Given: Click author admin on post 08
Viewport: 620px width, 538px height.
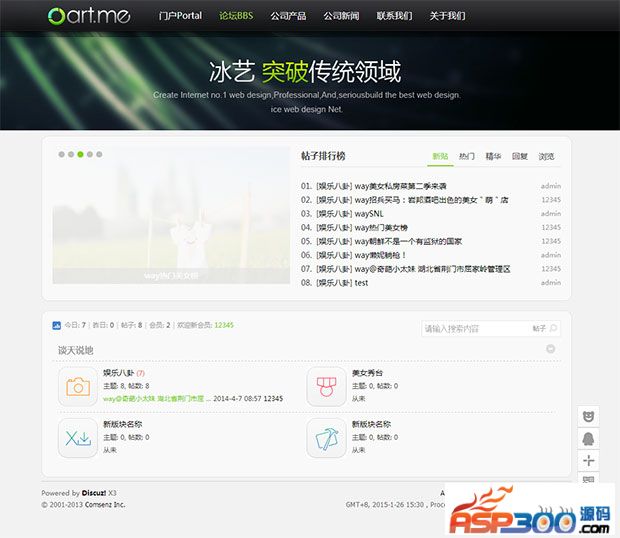Looking at the screenshot, I should coord(551,283).
